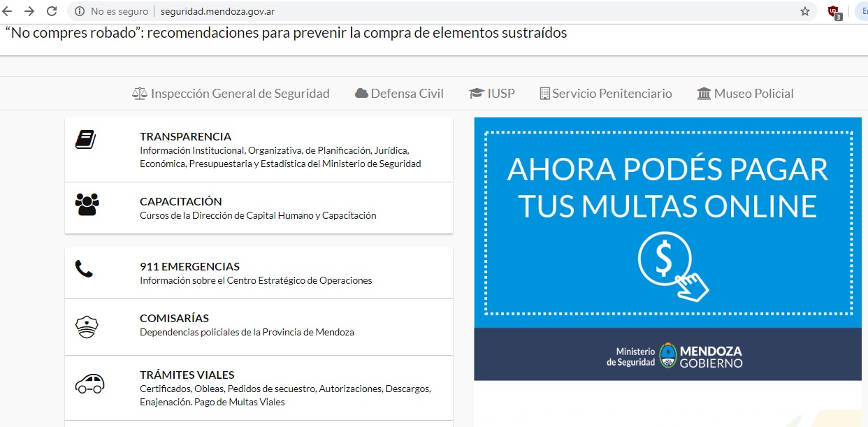Open the 'No es seguro' site info
This screenshot has width=868, height=427.
click(111, 11)
